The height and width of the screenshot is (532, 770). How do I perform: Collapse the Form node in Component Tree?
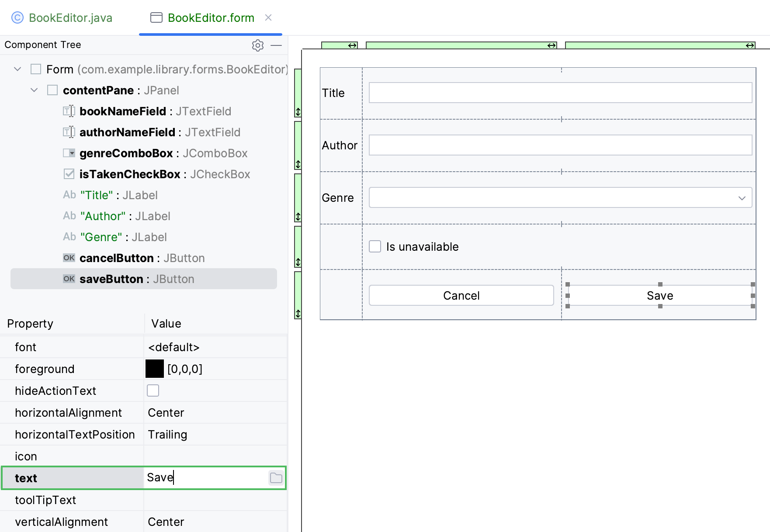(17, 69)
